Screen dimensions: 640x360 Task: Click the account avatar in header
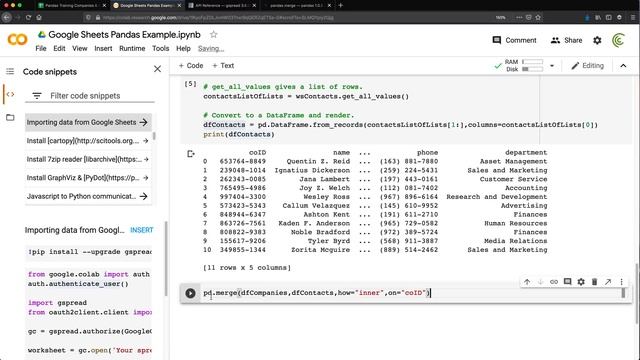click(x=618, y=40)
